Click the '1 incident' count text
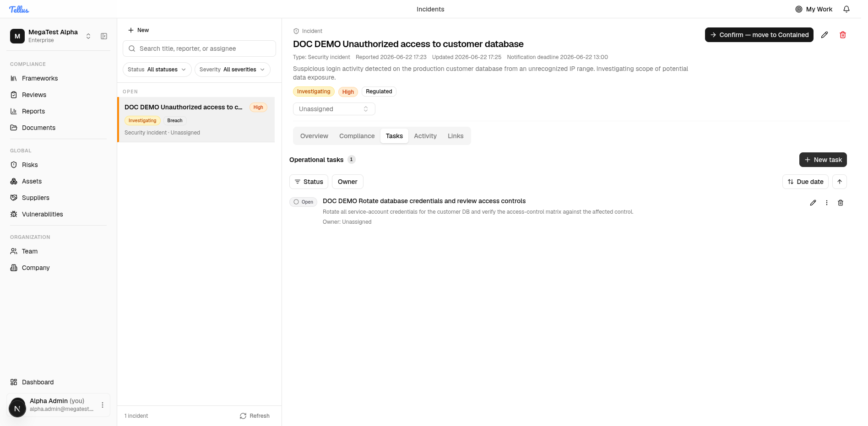This screenshot has width=868, height=426. click(x=136, y=416)
